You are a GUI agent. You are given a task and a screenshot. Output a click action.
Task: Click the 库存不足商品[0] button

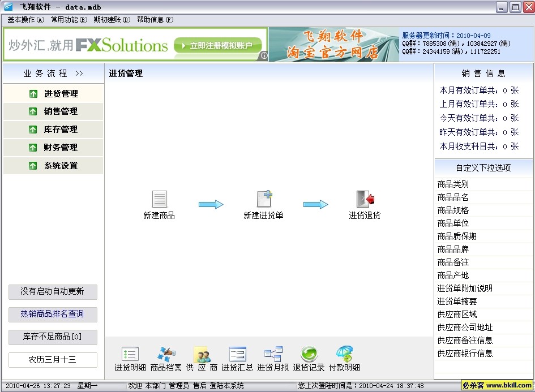click(x=53, y=337)
